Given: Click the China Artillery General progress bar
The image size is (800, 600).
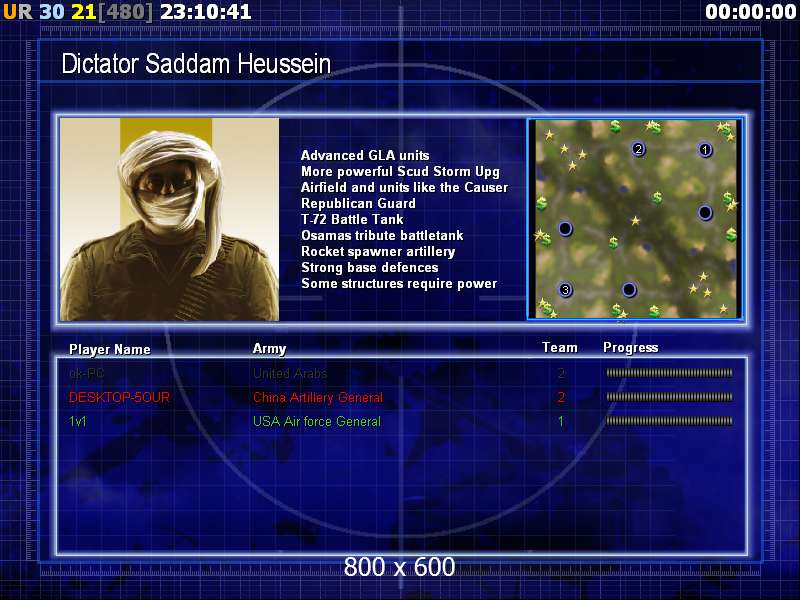Looking at the screenshot, I should coord(669,397).
